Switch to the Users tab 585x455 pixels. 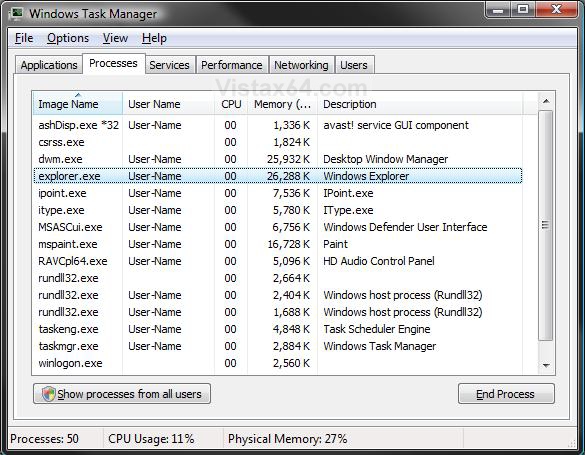tap(354, 65)
